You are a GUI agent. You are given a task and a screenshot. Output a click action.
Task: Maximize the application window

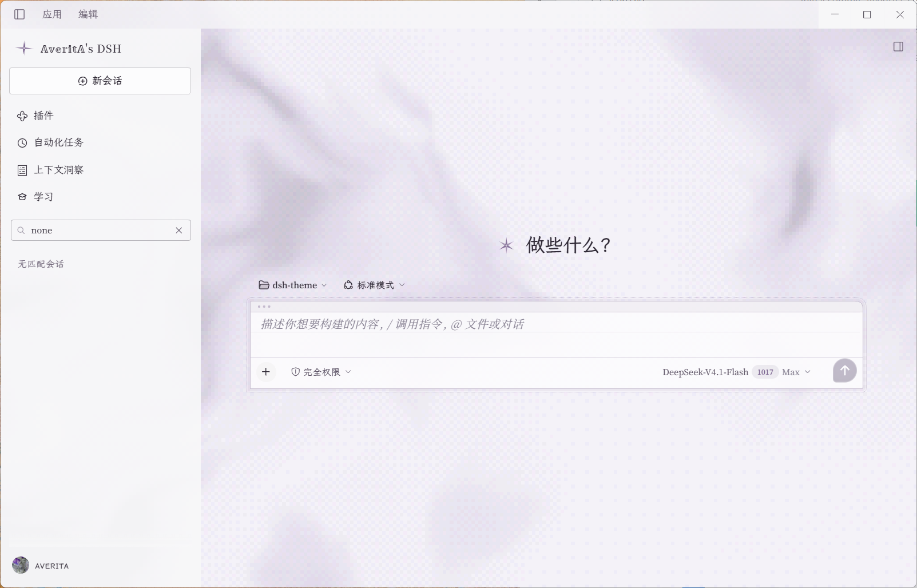pyautogui.click(x=867, y=14)
